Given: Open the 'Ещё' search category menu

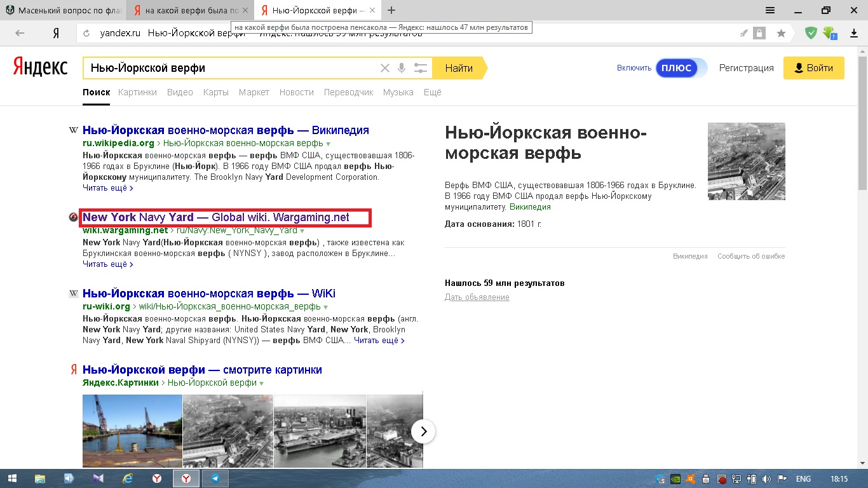Looking at the screenshot, I should click(432, 92).
